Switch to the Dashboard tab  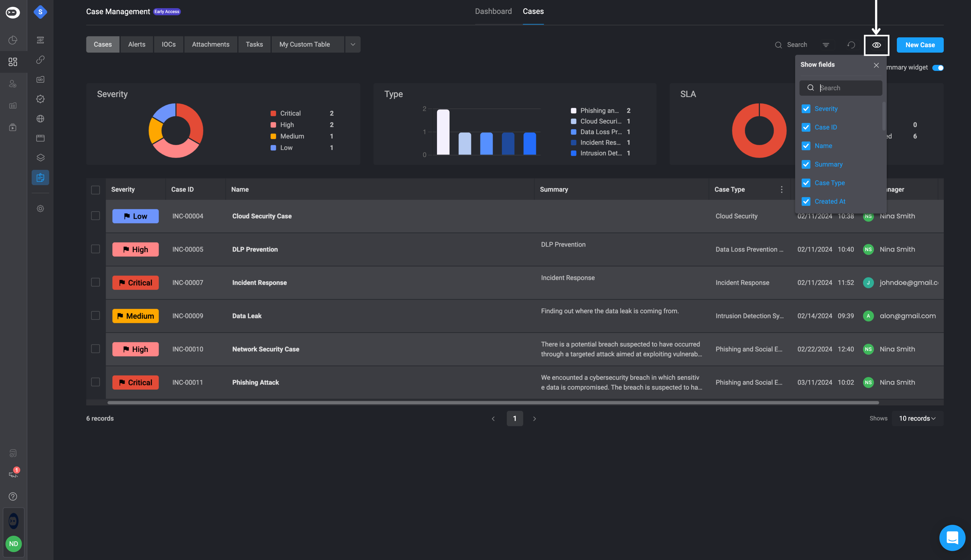coord(493,11)
